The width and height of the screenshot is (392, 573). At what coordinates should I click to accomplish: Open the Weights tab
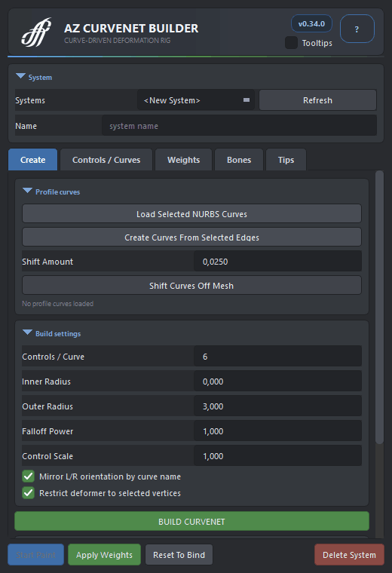pos(183,160)
